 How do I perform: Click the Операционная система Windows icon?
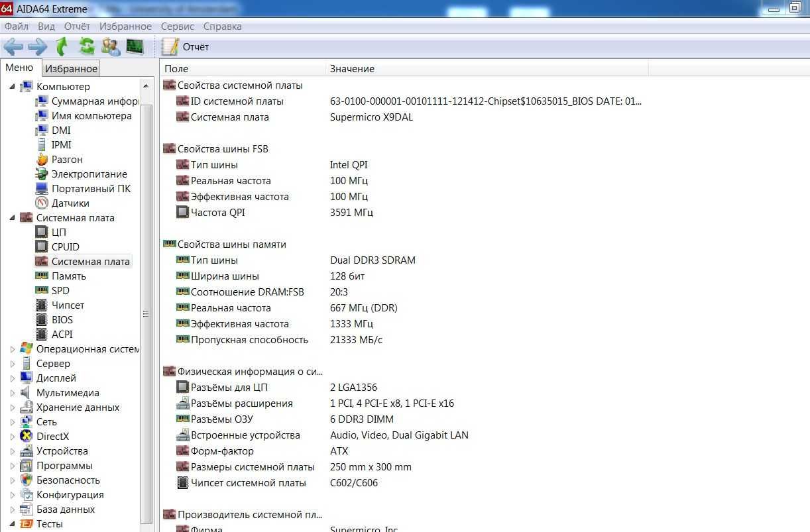pos(27,348)
